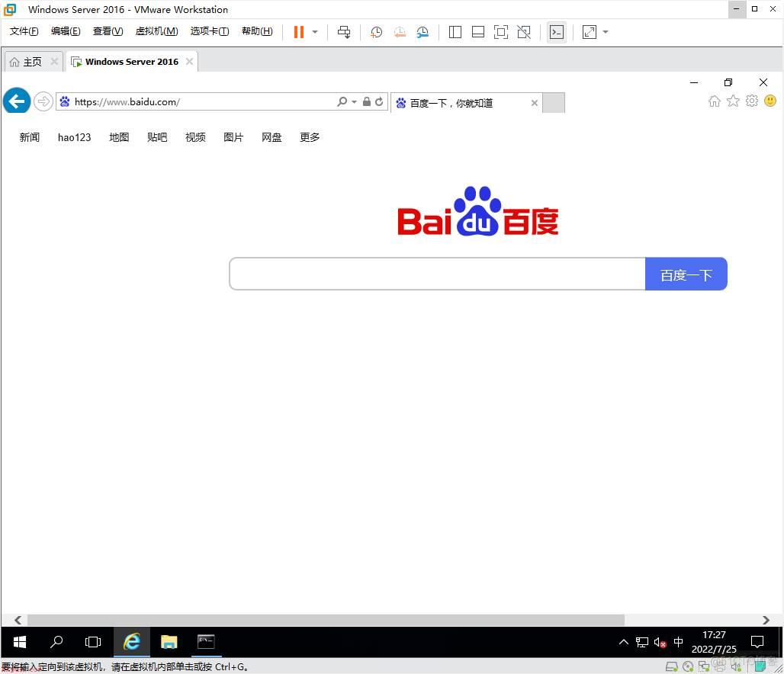Viewport: 784px width, 674px height.
Task: Open the snapshot manager
Action: [x=423, y=32]
